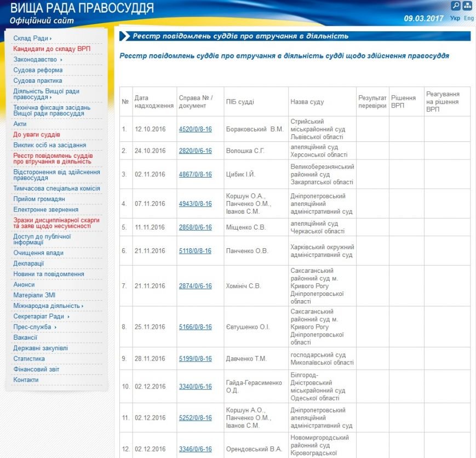
Task: Open document 5199/0/8-16
Action: [195, 359]
